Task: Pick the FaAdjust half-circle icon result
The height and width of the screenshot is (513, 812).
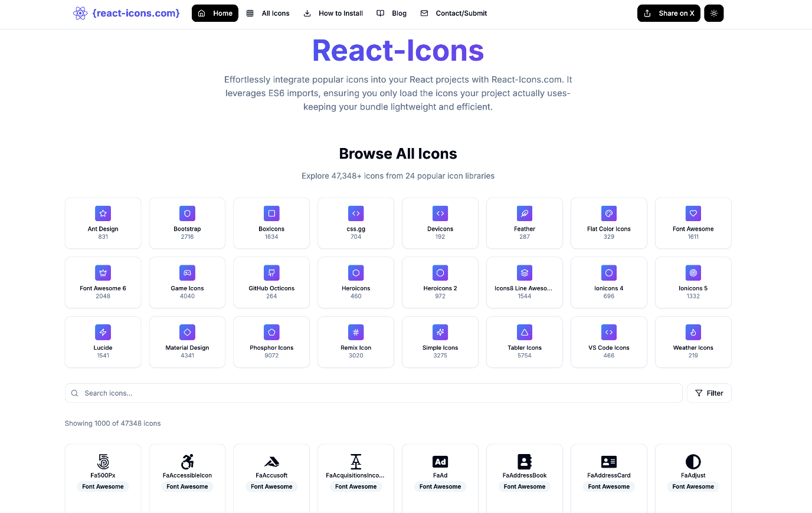Action: coord(693,462)
